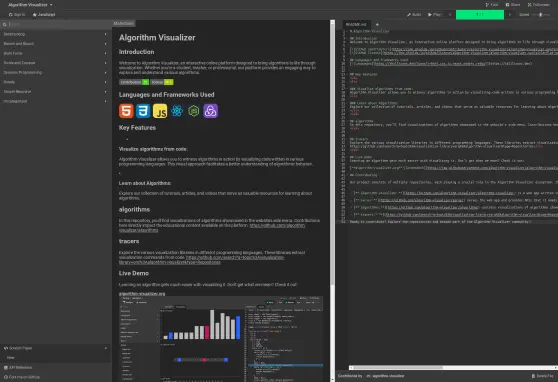
Task: Open the Algorithm Visualizer title dropdown
Action: click(30, 5)
